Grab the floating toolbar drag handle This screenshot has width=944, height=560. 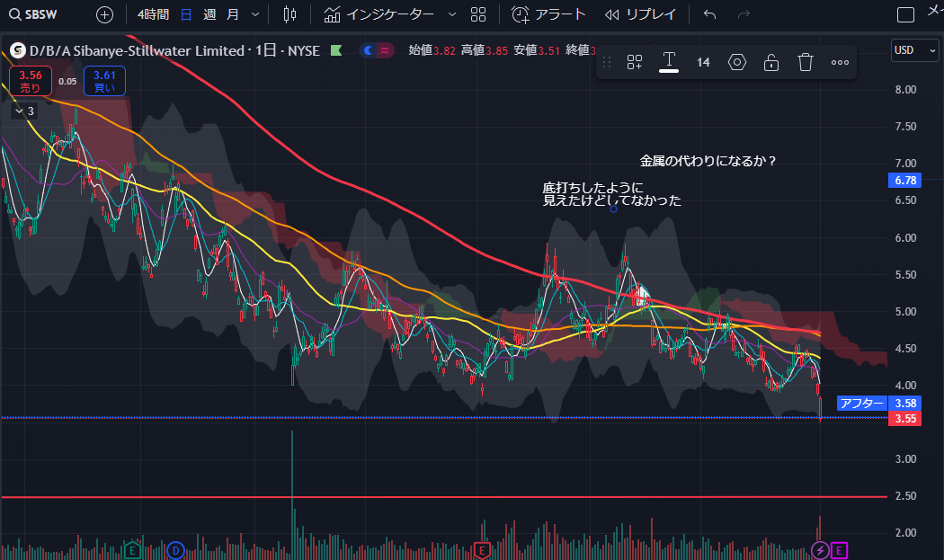click(x=607, y=62)
